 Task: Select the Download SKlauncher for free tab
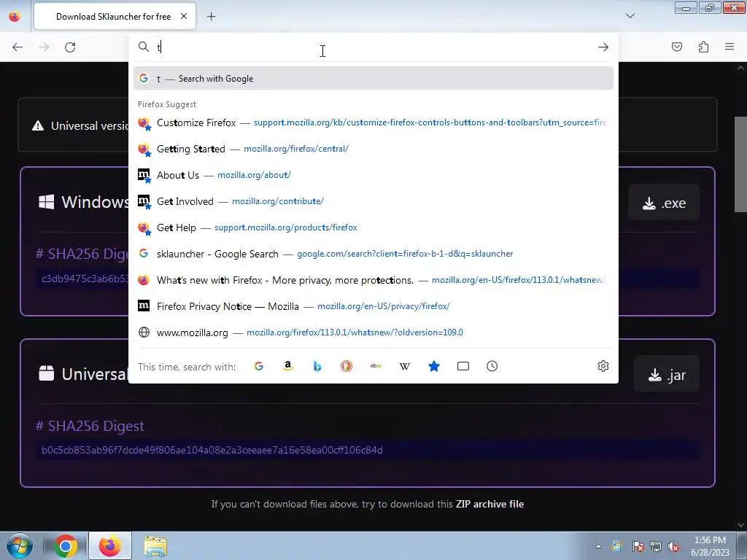tap(115, 16)
